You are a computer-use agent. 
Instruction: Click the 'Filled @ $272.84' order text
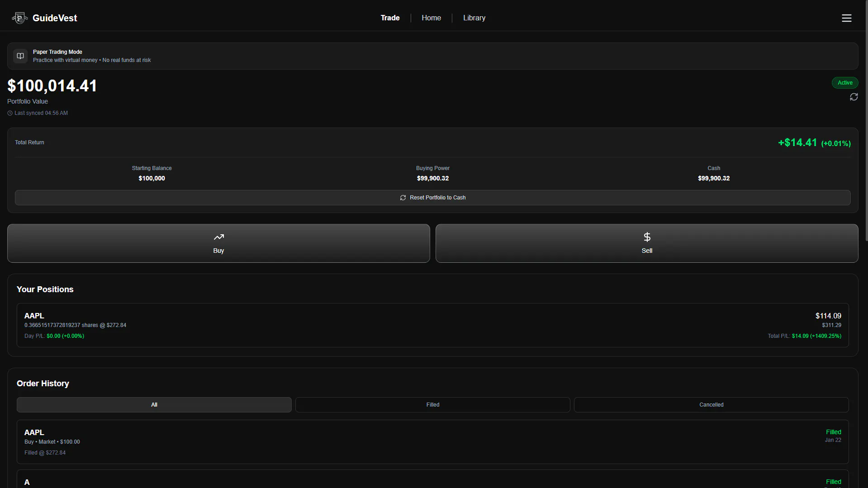(x=45, y=453)
